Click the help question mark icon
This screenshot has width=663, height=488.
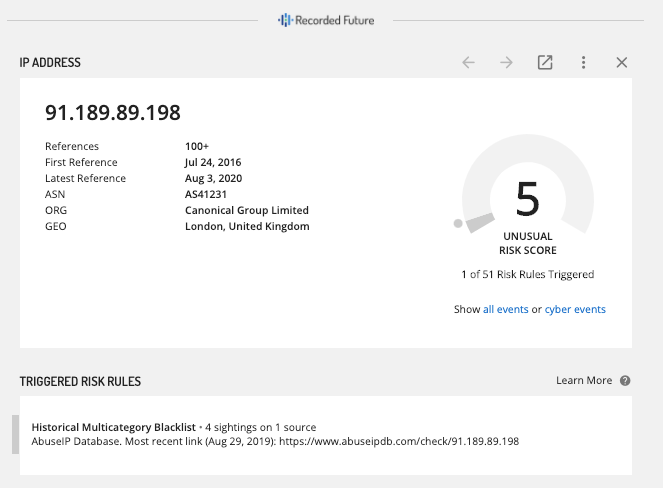625,381
